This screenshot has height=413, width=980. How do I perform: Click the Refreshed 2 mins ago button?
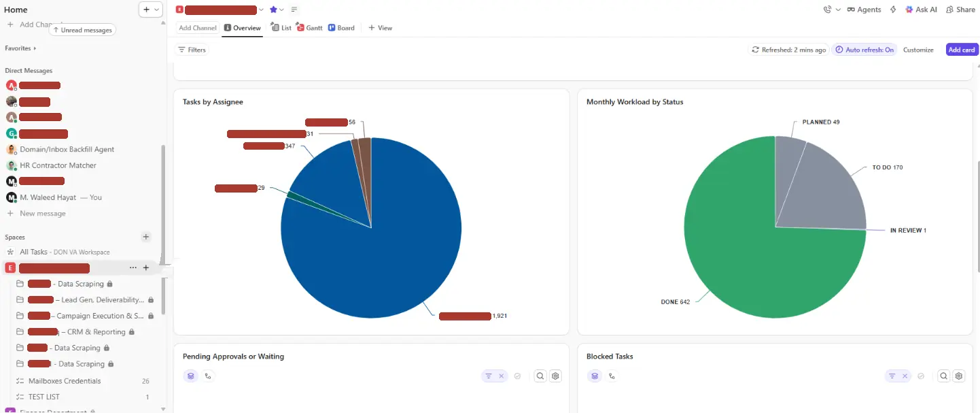[788, 50]
